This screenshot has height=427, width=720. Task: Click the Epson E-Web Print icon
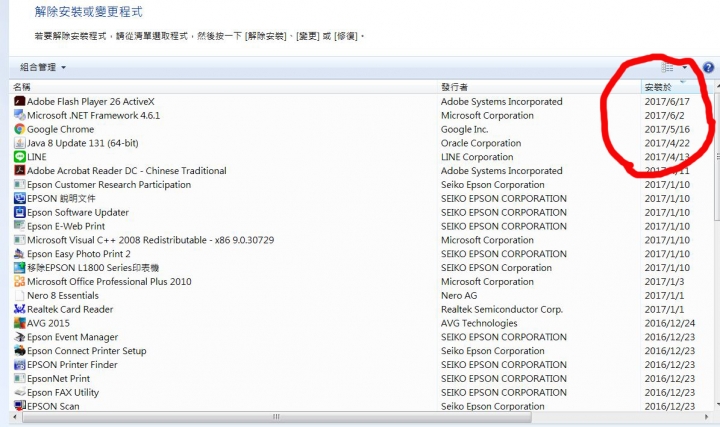click(19, 226)
